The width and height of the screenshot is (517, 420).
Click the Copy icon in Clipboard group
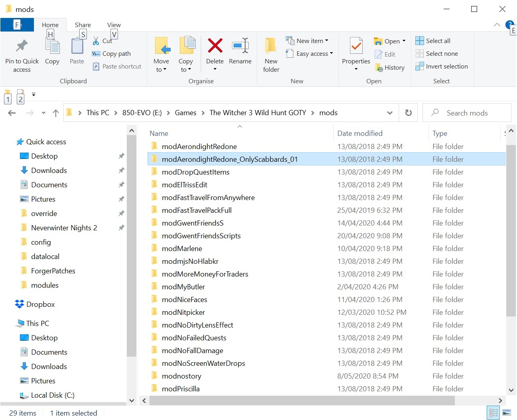click(52, 46)
